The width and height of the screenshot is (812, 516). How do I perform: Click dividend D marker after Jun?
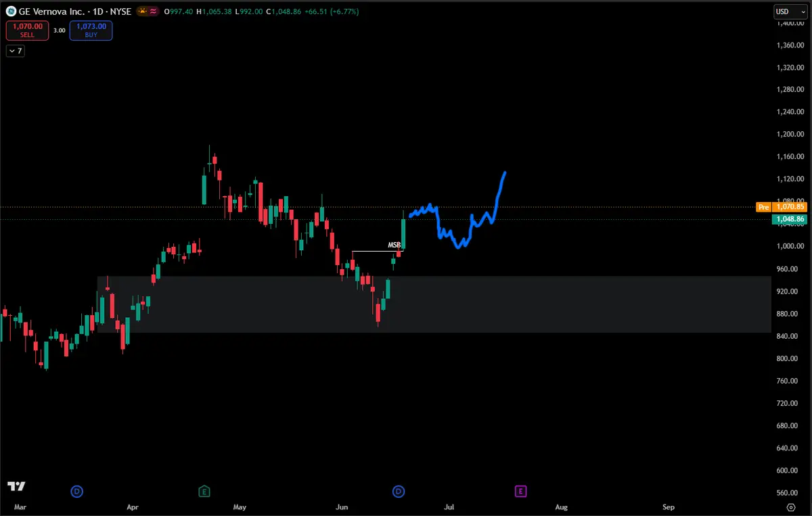click(x=399, y=490)
